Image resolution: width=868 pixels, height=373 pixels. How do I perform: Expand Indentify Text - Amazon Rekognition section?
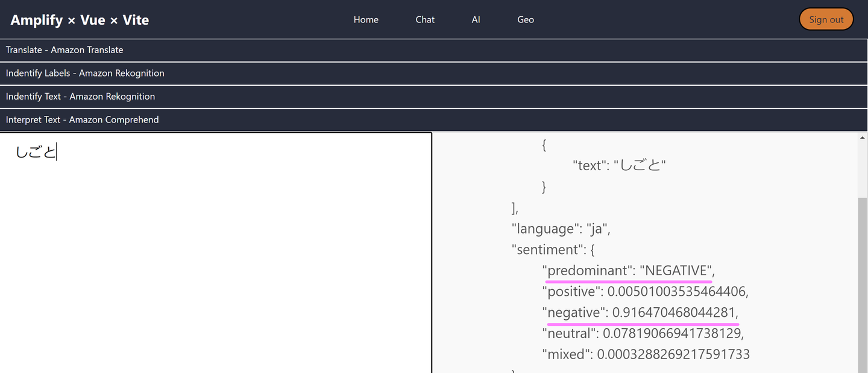click(x=80, y=97)
